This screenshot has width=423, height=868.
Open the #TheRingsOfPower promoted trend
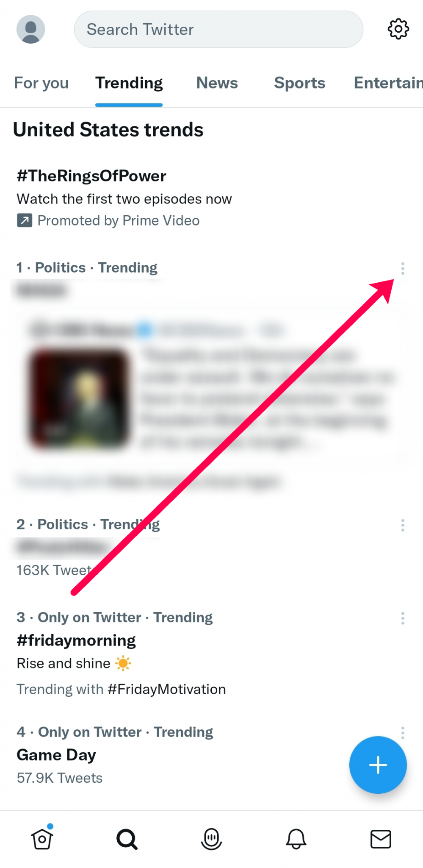point(91,176)
